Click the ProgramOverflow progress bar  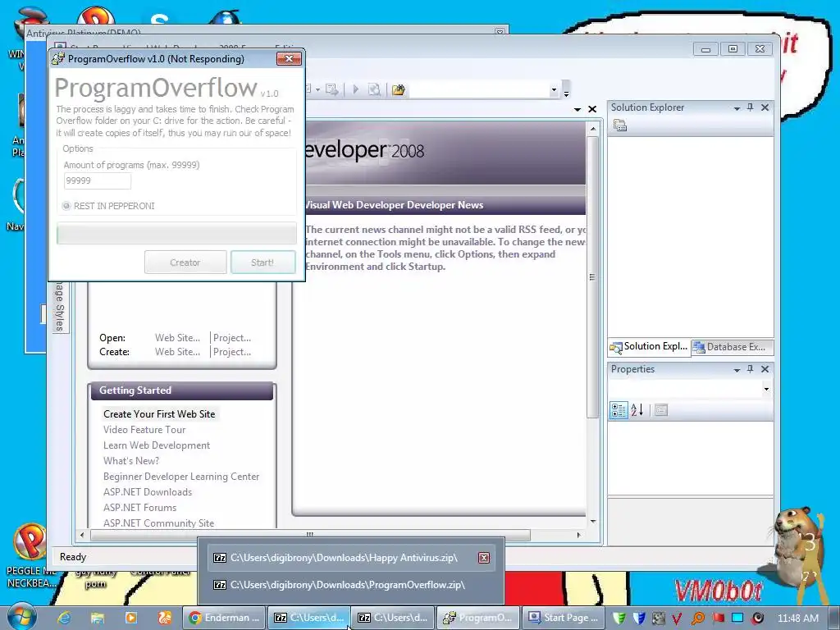176,234
